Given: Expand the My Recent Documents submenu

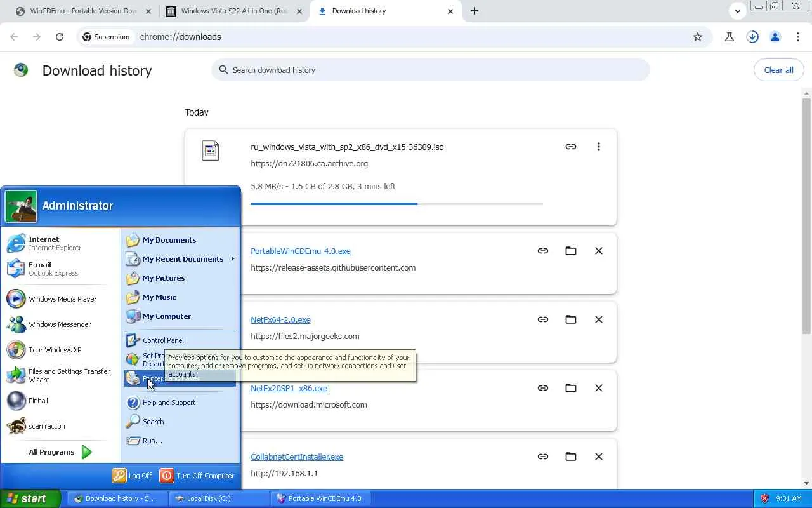Looking at the screenshot, I should click(x=180, y=259).
